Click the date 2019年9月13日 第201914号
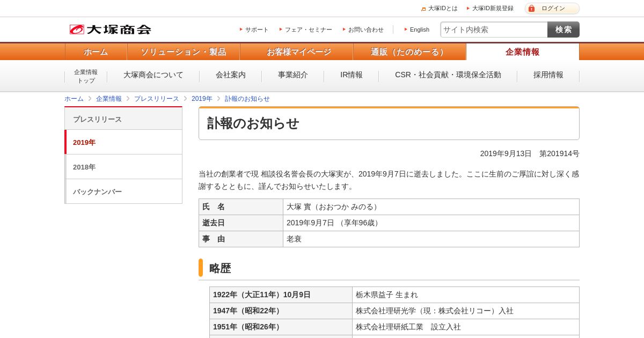 pyautogui.click(x=530, y=153)
